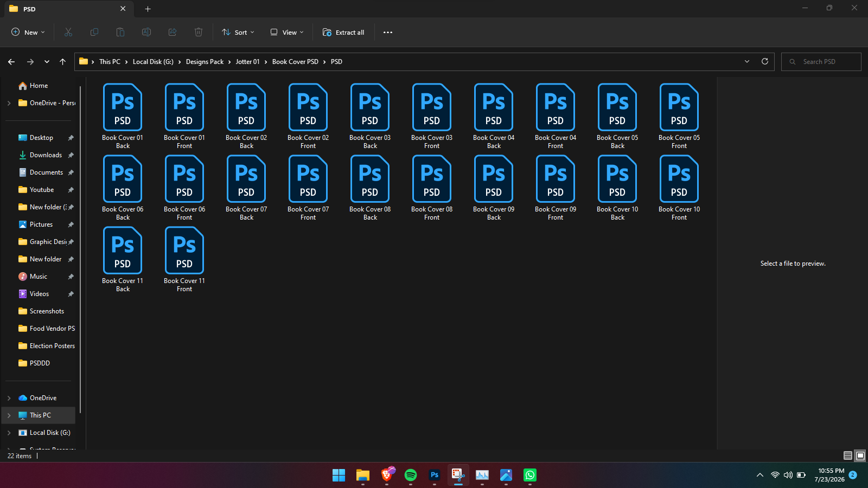Switch to Details view layout icon

coord(848,456)
